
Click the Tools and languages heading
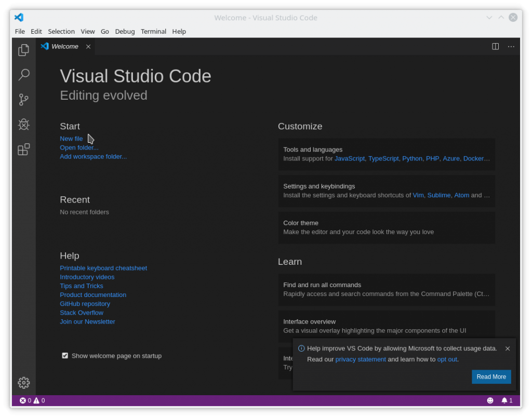tap(313, 150)
